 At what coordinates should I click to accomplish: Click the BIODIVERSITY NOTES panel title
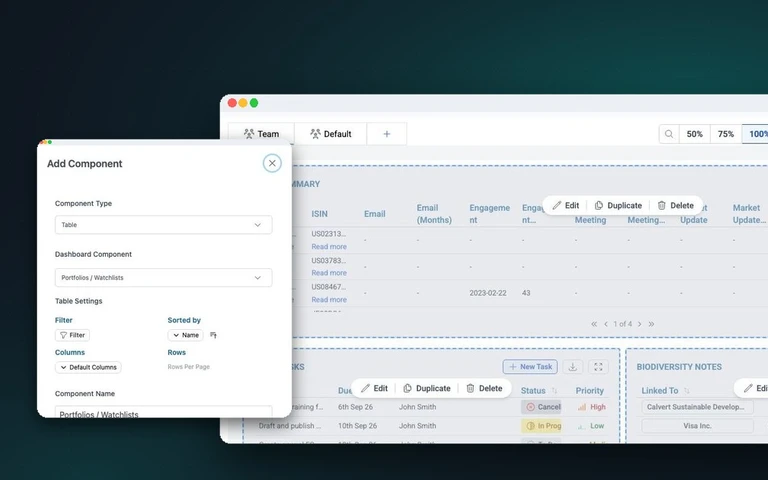pos(679,367)
